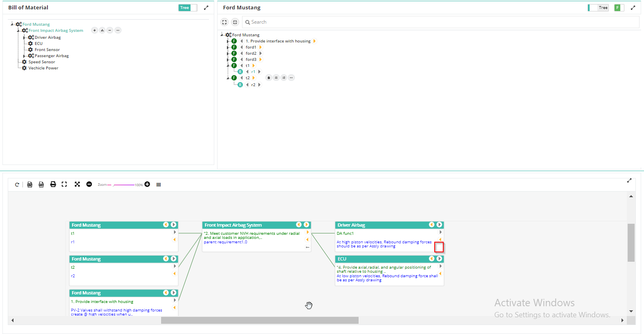Expand the Driver Airbag node
This screenshot has height=334, width=644.
tap(25, 38)
